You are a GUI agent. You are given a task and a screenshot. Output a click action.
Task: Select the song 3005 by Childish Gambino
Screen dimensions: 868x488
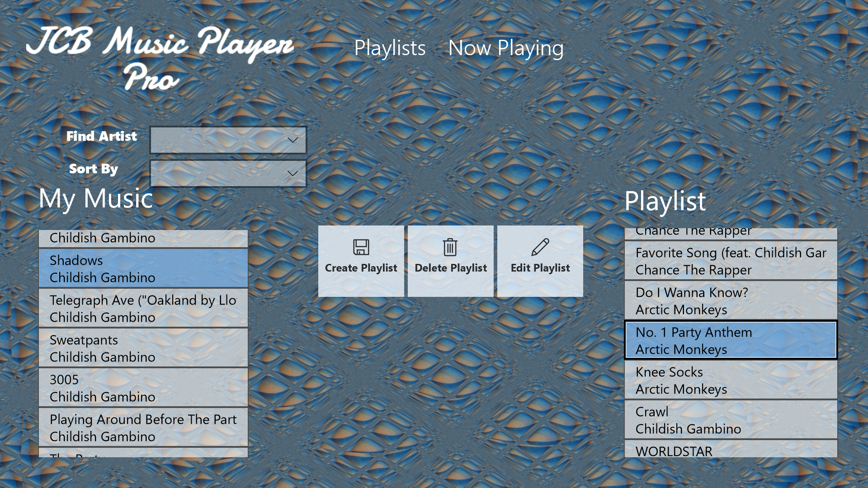click(143, 388)
